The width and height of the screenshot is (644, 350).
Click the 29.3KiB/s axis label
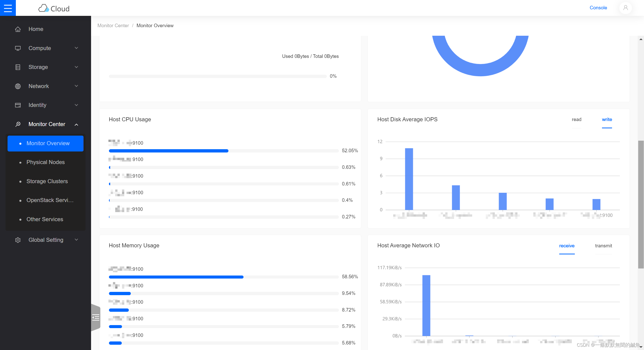click(x=392, y=319)
